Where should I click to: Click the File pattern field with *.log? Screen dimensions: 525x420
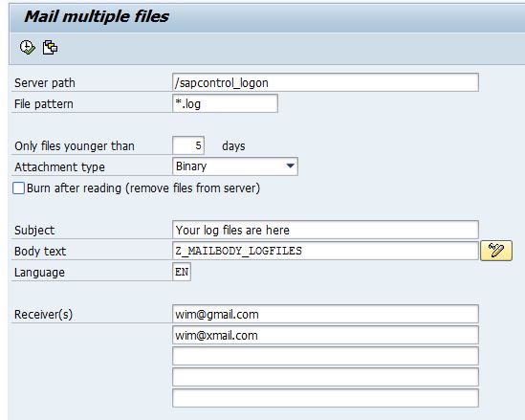click(225, 103)
